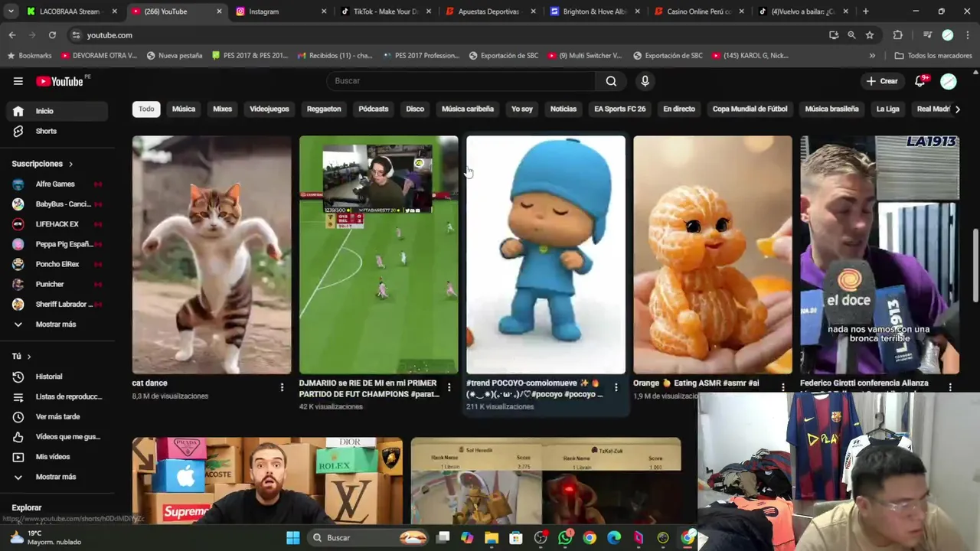Open the Windows Start menu
The image size is (980, 551).
pos(292,538)
